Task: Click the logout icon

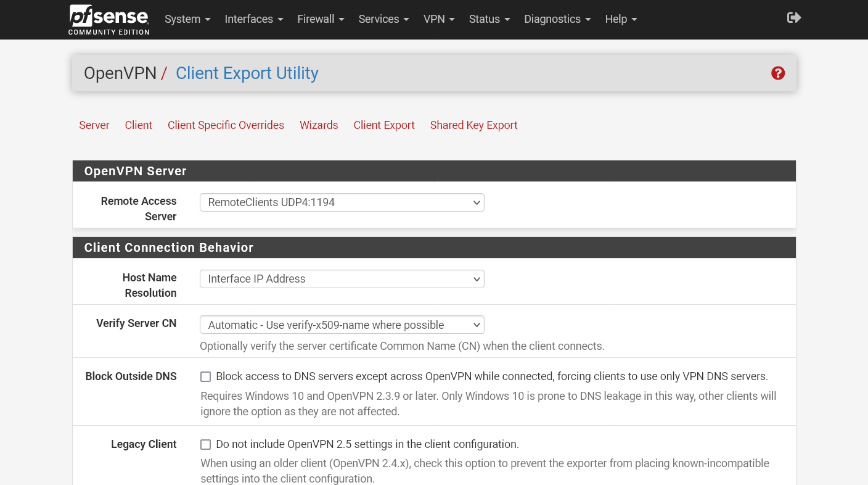Action: [x=794, y=18]
